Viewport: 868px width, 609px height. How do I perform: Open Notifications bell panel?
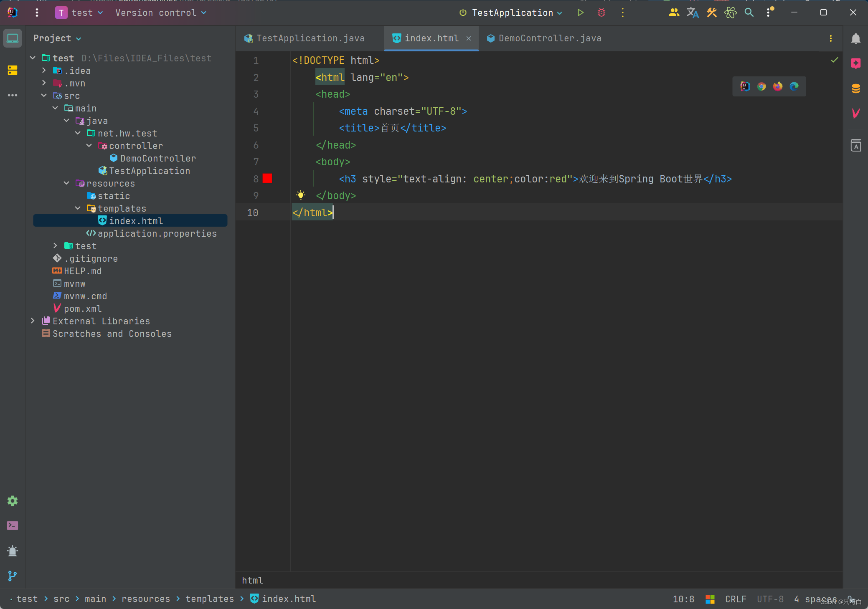(x=855, y=38)
